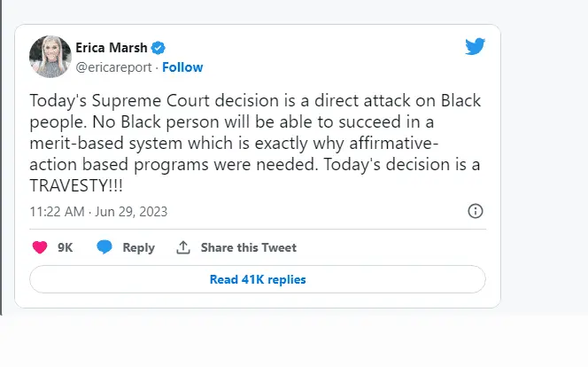This screenshot has height=367, width=588.
Task: Click the Jun 29, 2023 date
Action: pyautogui.click(x=129, y=212)
